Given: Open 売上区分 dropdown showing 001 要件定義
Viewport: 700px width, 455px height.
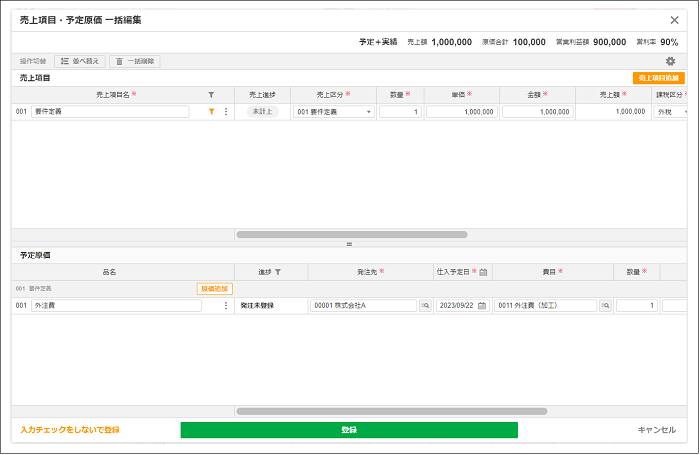Looking at the screenshot, I should 334,112.
